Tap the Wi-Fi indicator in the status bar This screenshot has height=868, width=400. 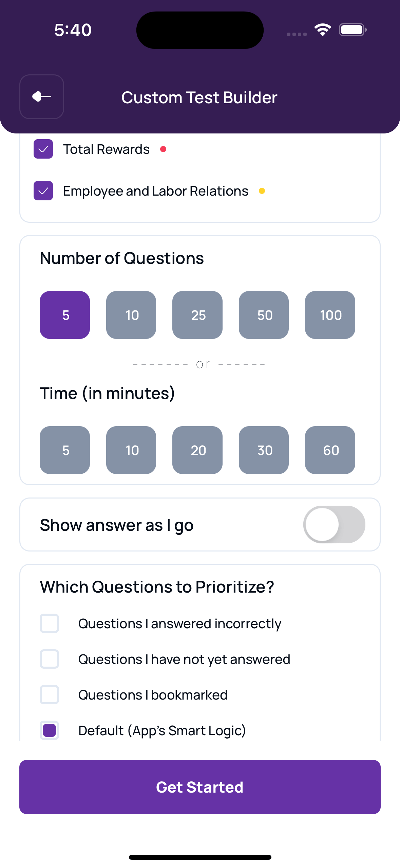coord(322,30)
